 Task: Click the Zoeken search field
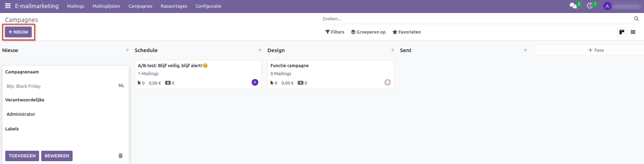476,19
